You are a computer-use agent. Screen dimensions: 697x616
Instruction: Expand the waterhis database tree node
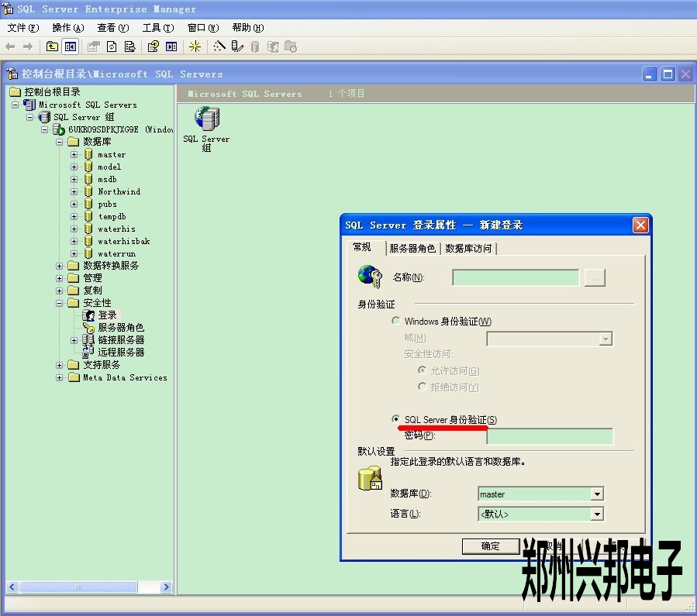74,229
